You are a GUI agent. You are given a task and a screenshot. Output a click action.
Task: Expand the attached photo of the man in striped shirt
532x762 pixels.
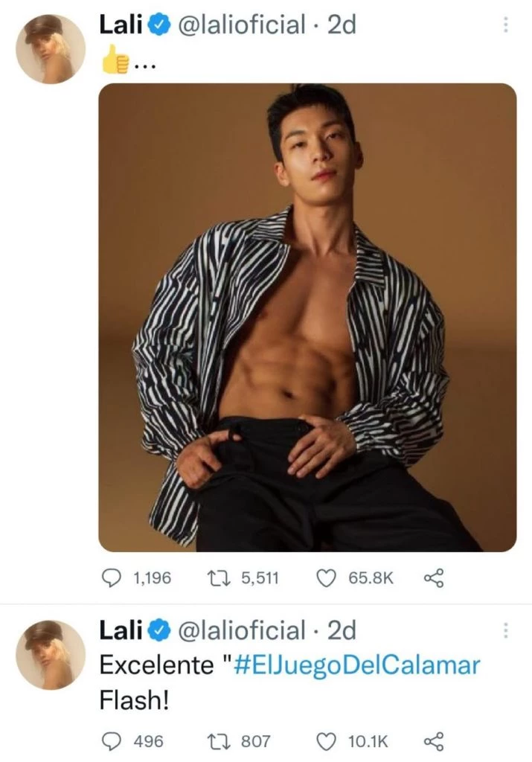tap(307, 317)
